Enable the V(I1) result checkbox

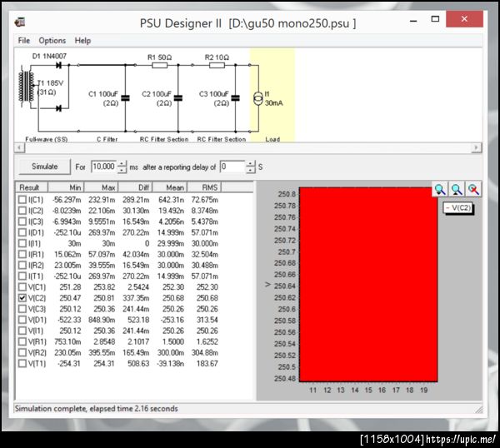pos(22,331)
